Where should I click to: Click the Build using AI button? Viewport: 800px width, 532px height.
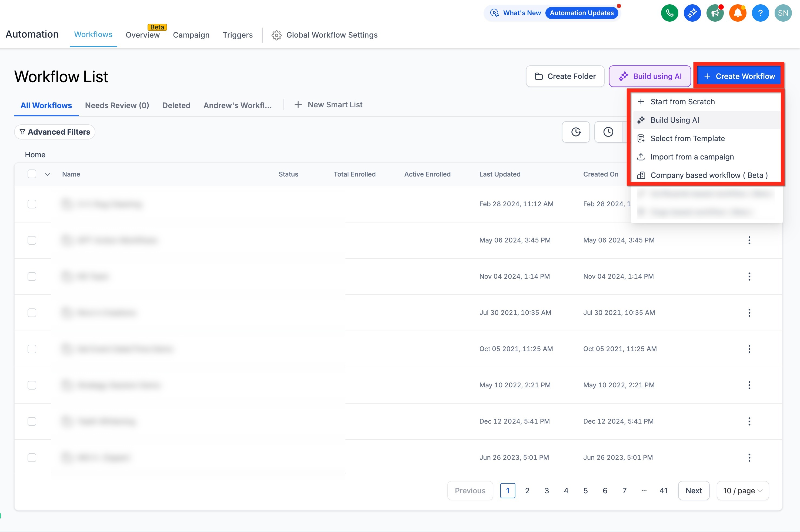(650, 76)
